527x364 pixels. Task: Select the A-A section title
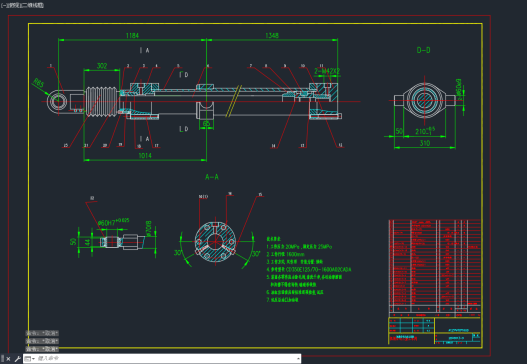(212, 177)
